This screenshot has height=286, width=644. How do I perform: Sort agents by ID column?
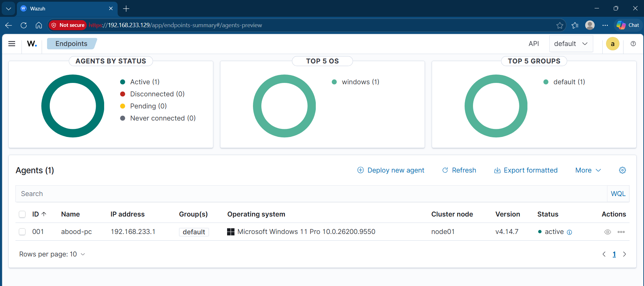coord(39,214)
